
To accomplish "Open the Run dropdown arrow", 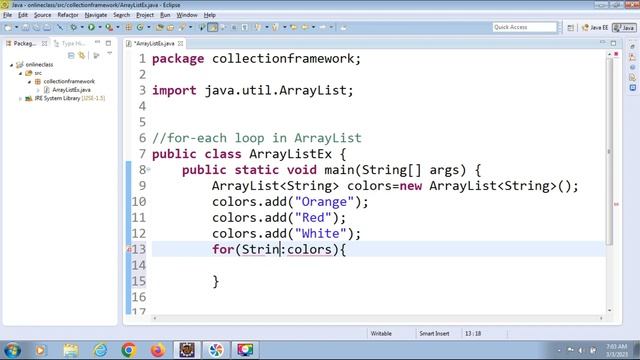I will [100, 27].
